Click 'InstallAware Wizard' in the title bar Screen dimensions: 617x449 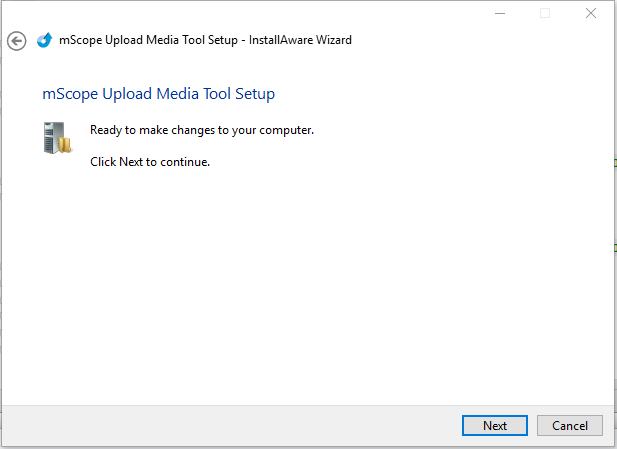point(300,41)
